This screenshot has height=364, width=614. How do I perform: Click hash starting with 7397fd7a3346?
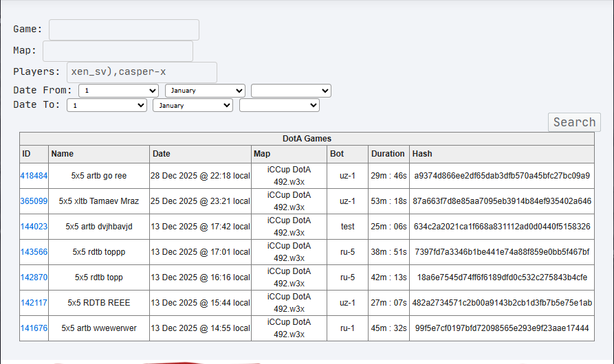tap(502, 252)
